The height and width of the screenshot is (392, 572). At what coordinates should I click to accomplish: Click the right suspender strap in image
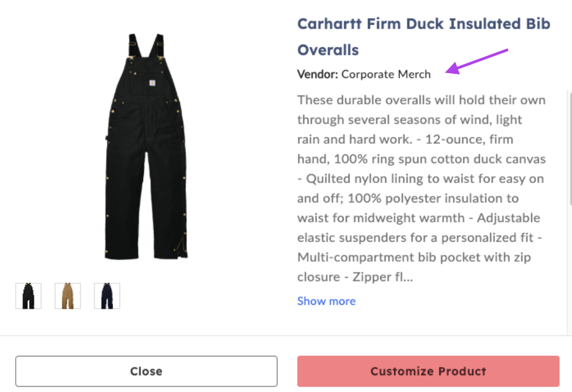159,46
